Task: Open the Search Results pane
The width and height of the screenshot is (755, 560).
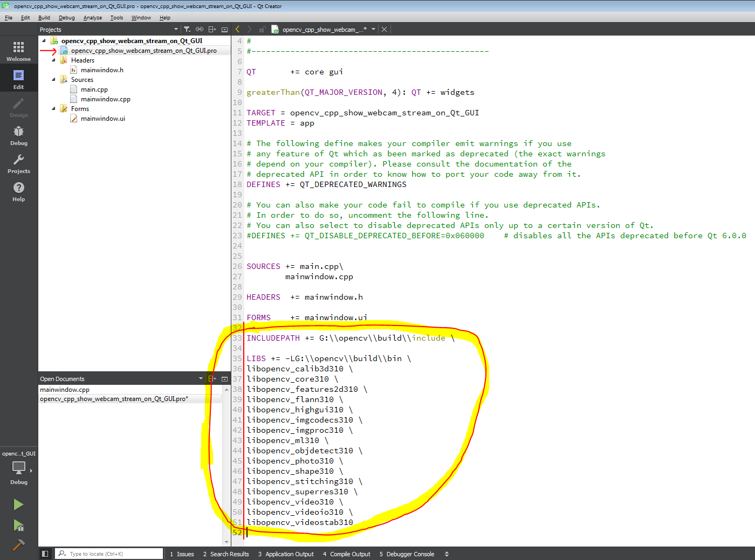Action: pos(226,554)
